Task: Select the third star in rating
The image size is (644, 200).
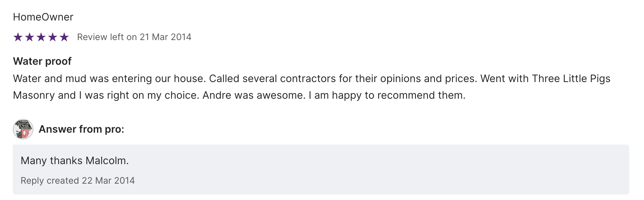Action: pyautogui.click(x=41, y=37)
